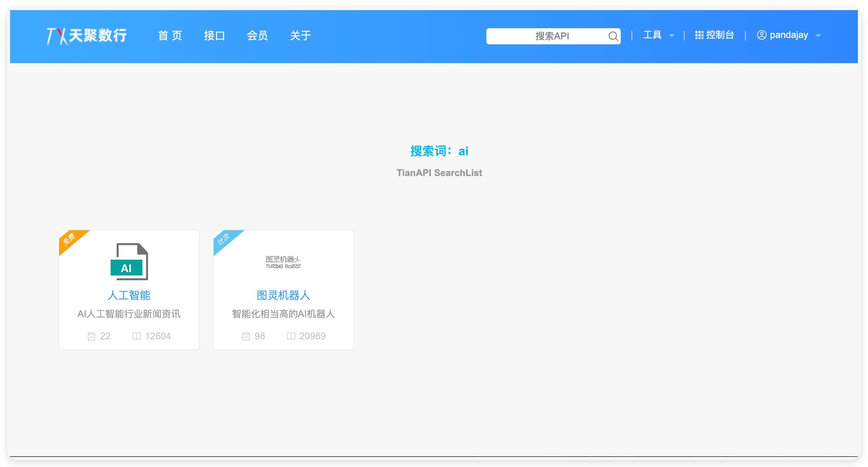Screen dimensions: 868x467
Task: Click the book icon beside 12604
Action: (136, 336)
